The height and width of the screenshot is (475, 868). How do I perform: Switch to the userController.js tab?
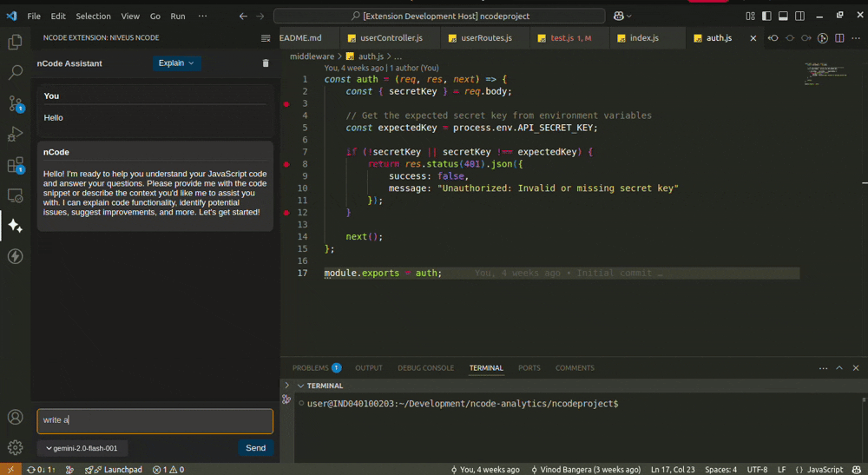[x=390, y=38]
